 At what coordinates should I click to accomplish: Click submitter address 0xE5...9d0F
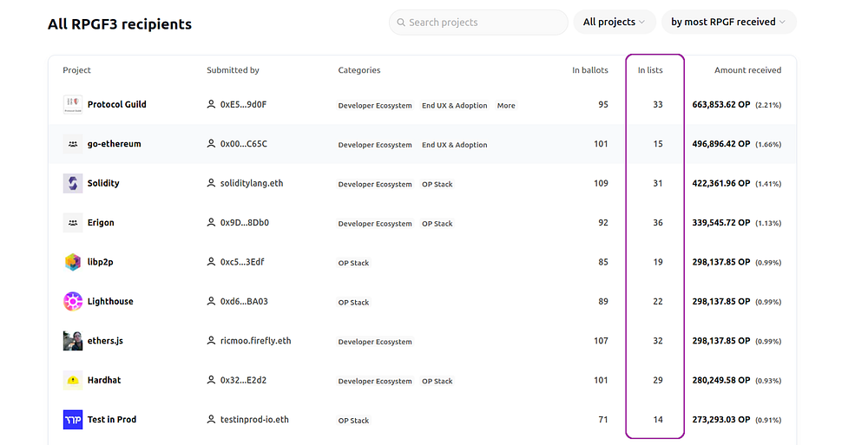point(244,104)
